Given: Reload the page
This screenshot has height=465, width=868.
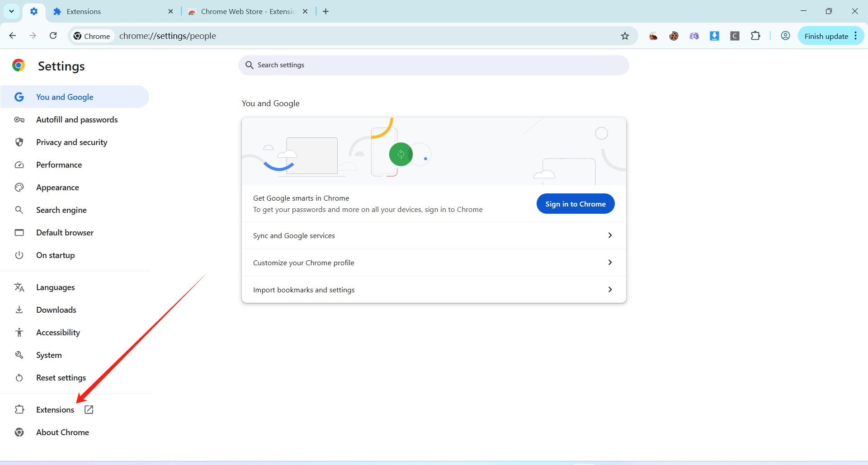Looking at the screenshot, I should tap(53, 36).
